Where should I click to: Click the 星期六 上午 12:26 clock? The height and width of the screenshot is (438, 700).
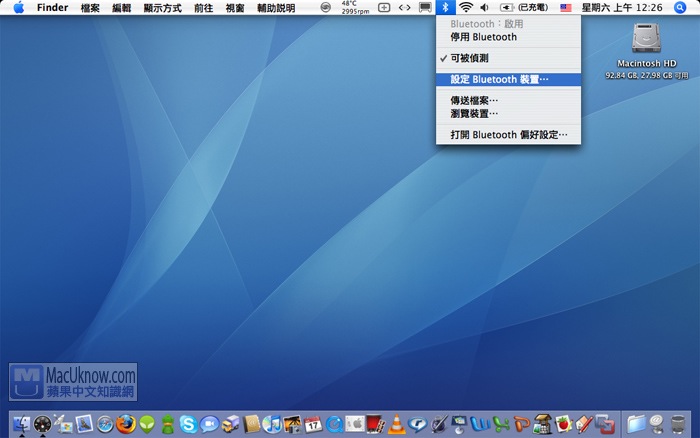(x=622, y=8)
